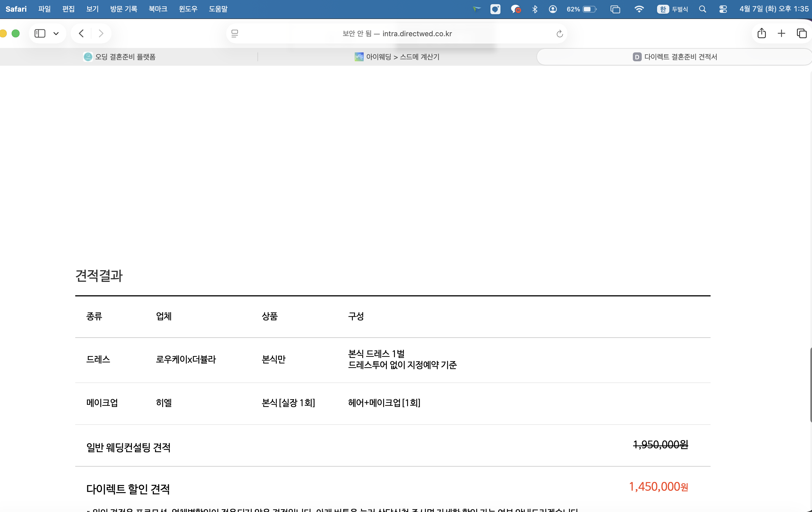Open the 두벌식 input source menu
Viewport: 812px width, 512px height.
(672, 9)
